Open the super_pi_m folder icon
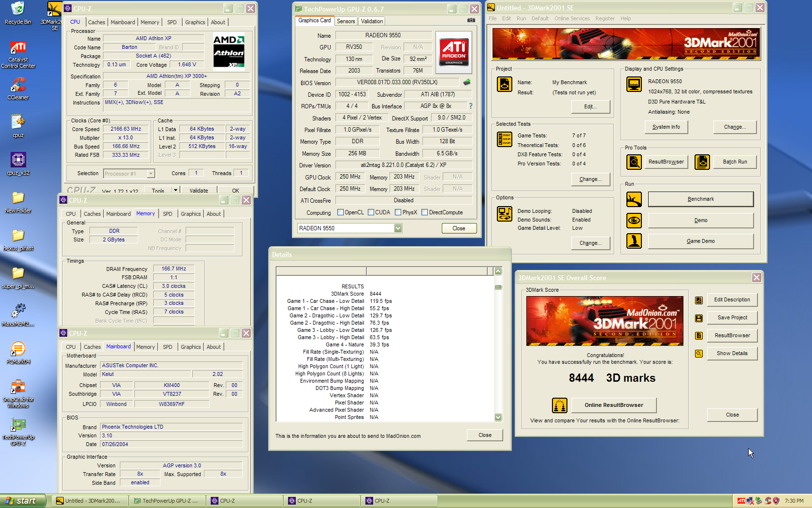Image resolution: width=812 pixels, height=508 pixels. click(18, 277)
